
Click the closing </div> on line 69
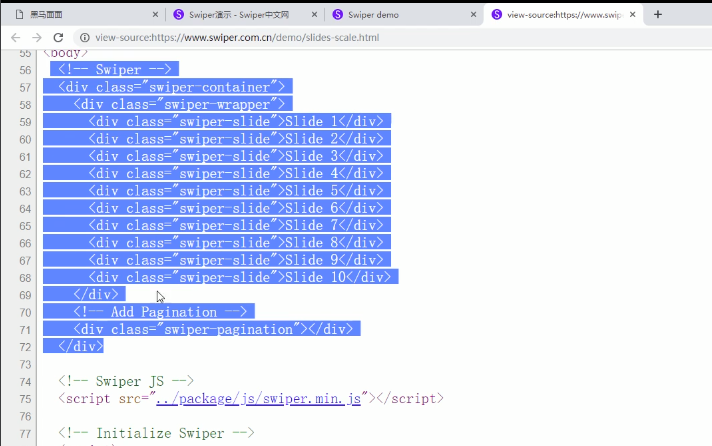(96, 294)
